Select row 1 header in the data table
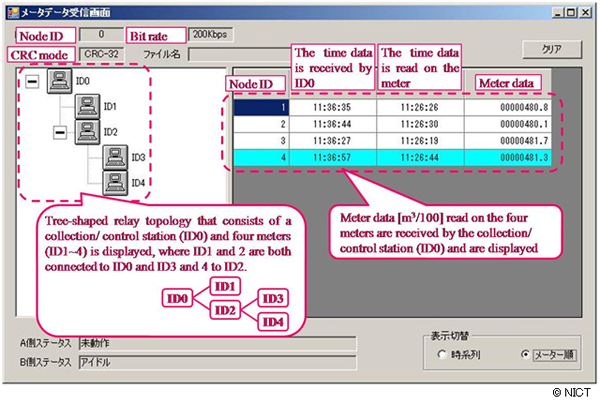This screenshot has width=600, height=405. (262, 108)
